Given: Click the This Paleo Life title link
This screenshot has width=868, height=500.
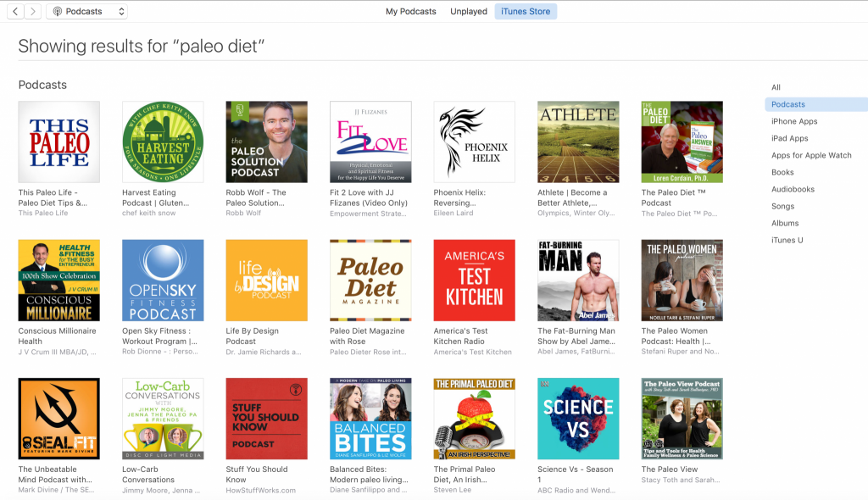Looking at the screenshot, I should [x=53, y=197].
